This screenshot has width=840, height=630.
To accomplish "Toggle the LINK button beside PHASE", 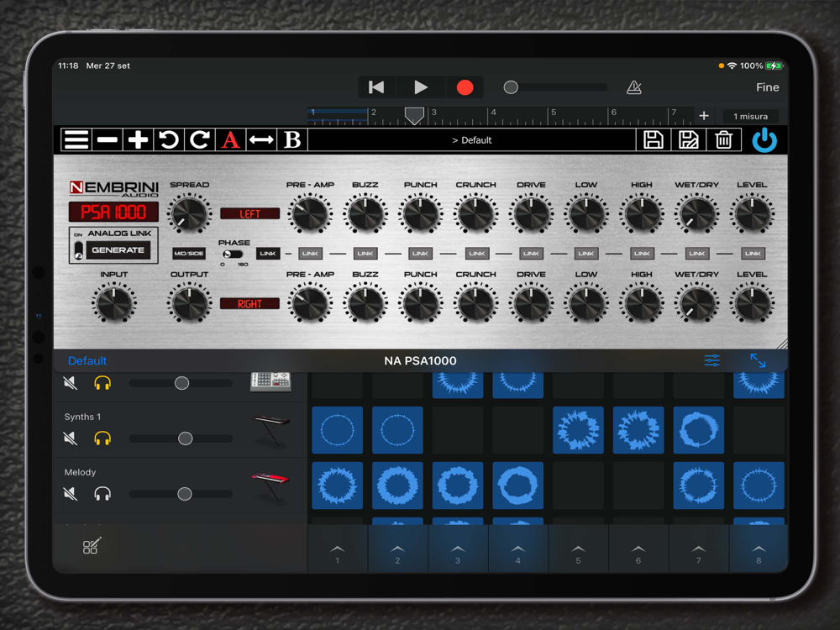I will pos(268,254).
